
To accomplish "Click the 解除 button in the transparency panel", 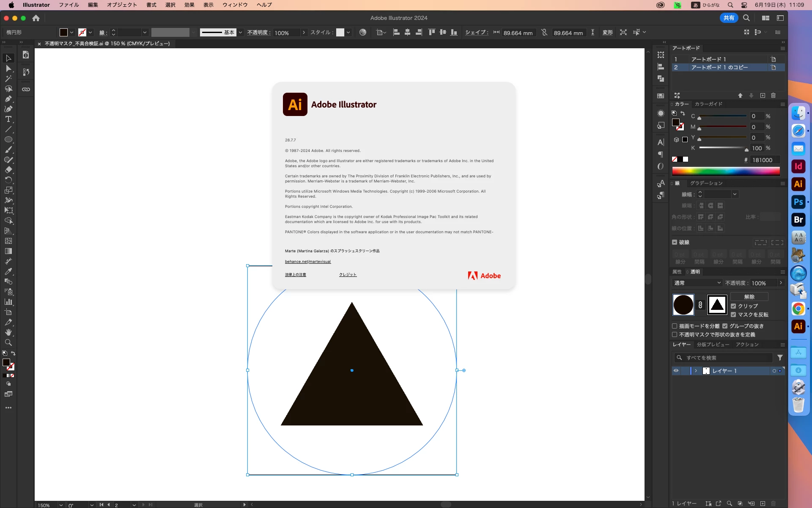I will (749, 297).
